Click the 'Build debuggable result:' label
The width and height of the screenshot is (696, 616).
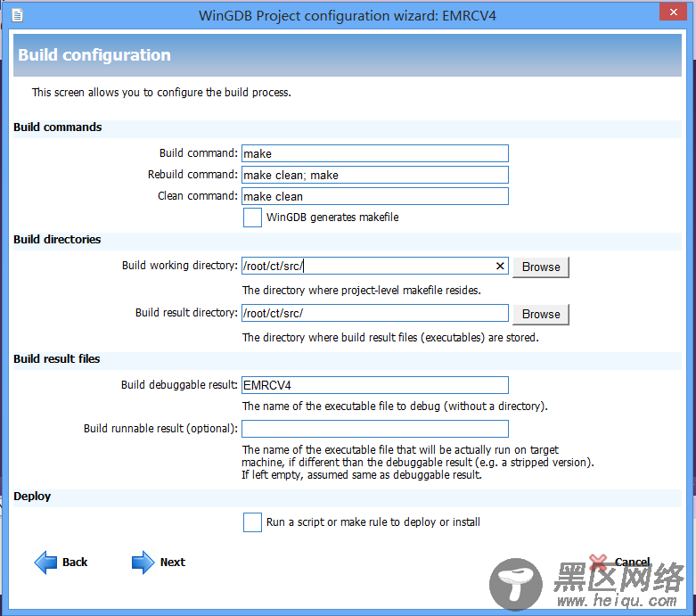point(179,384)
